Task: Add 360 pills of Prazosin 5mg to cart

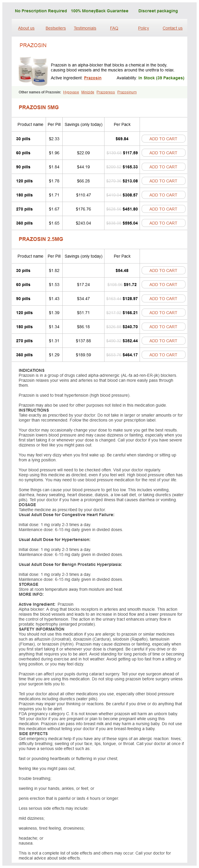Action: point(163,223)
